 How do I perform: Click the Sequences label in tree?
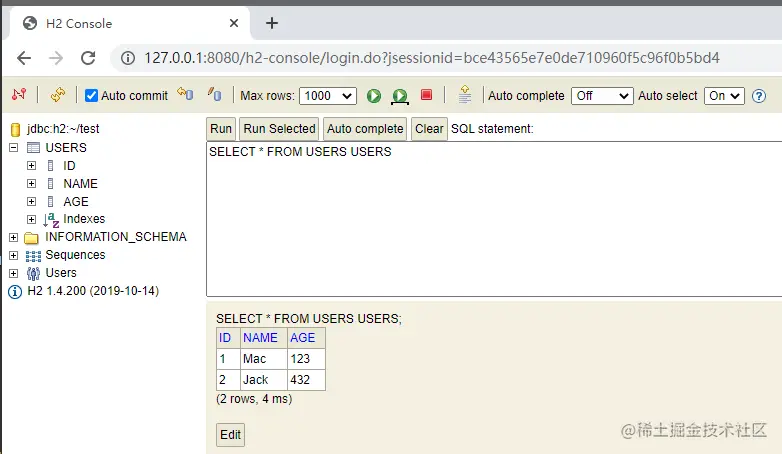coord(75,255)
